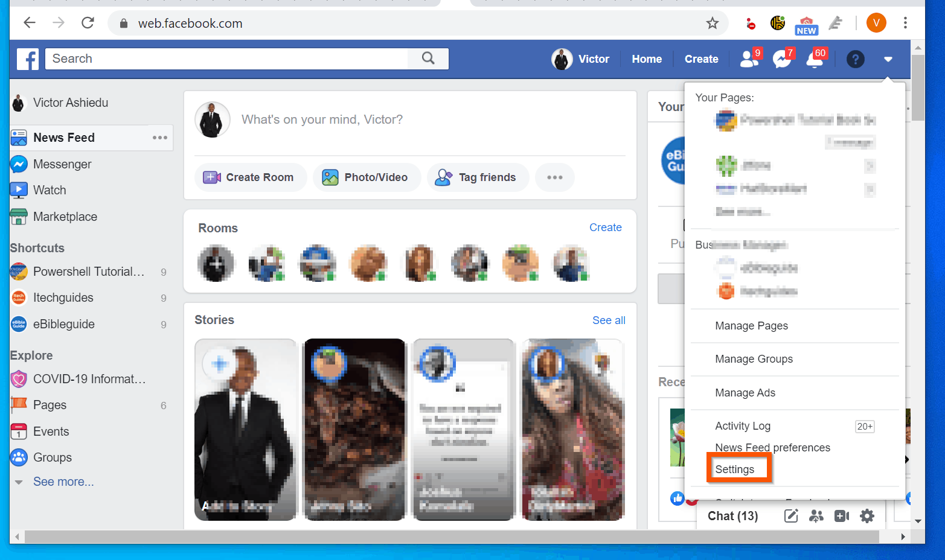This screenshot has height=560, width=945.
Task: Open Watch from the left sidebar
Action: pyautogui.click(x=50, y=189)
